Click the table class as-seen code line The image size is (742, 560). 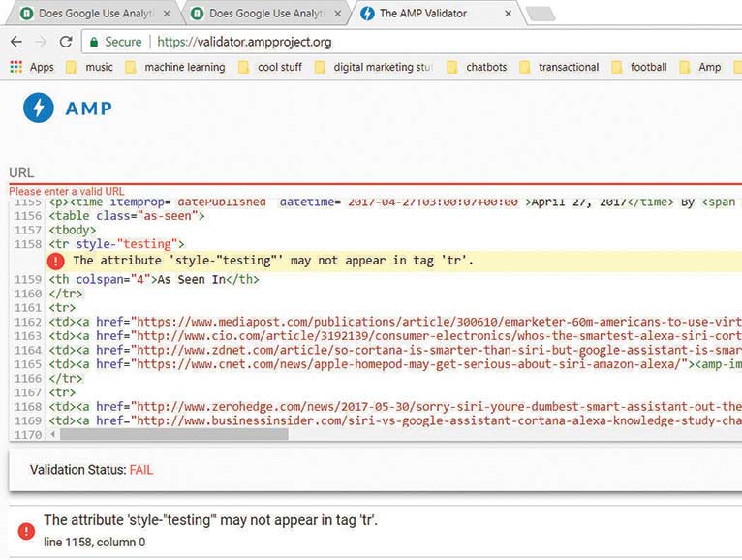point(127,216)
